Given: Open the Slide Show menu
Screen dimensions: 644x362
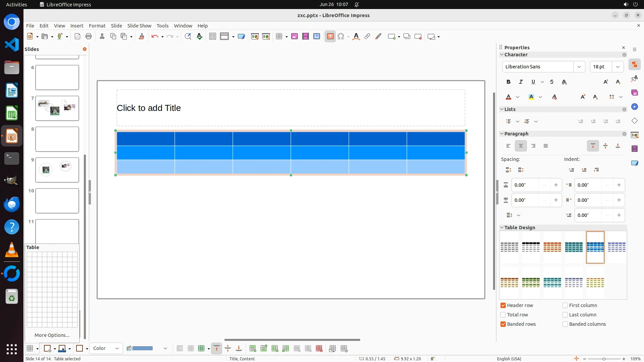Looking at the screenshot, I should click(x=139, y=26).
